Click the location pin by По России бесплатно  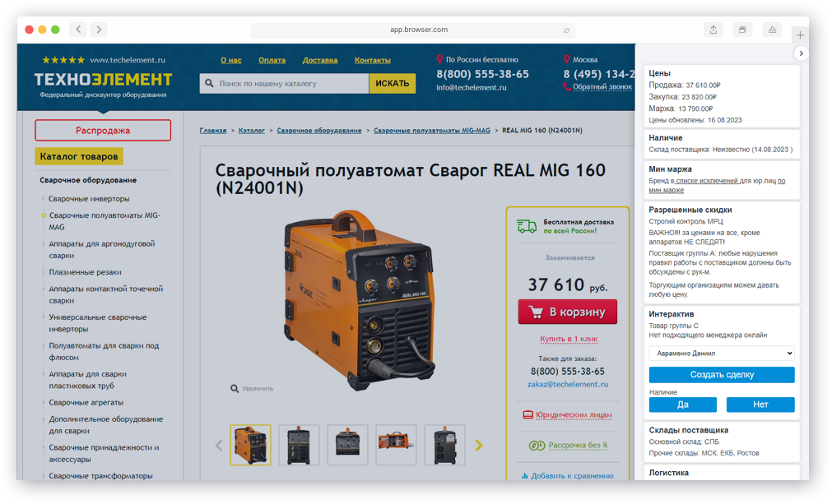click(x=439, y=59)
